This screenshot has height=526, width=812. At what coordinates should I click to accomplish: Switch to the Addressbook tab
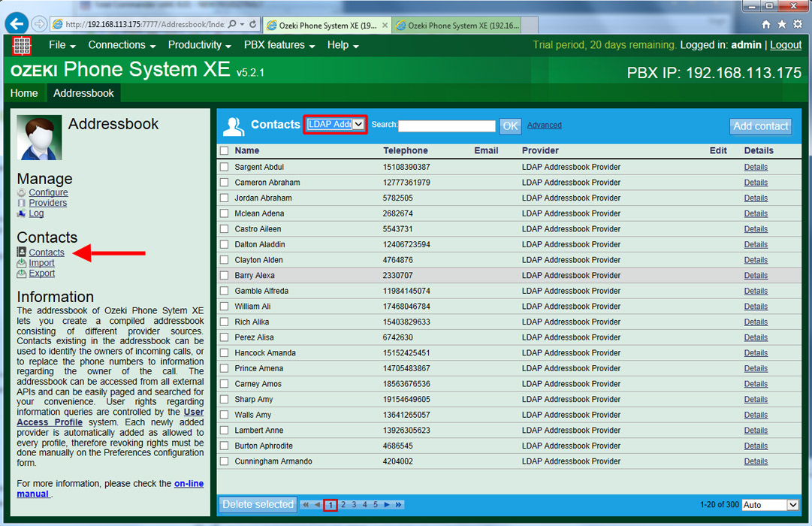(83, 93)
